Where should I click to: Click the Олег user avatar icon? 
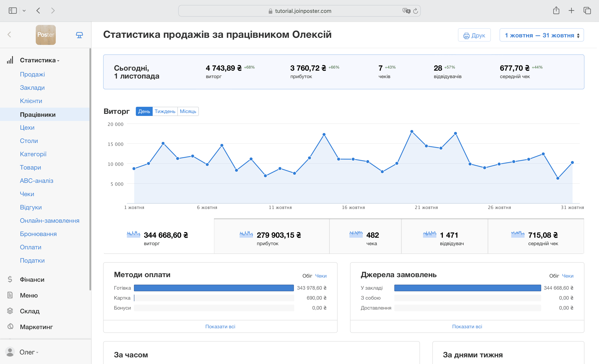click(10, 352)
